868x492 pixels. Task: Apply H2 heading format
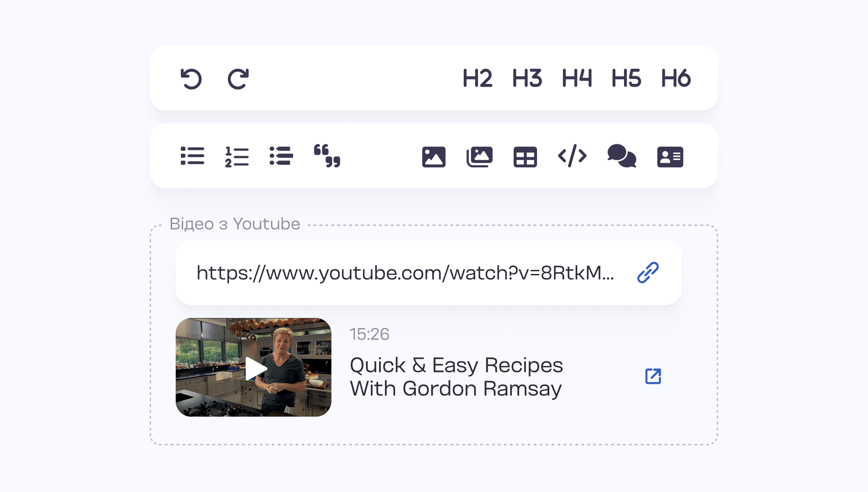point(477,78)
